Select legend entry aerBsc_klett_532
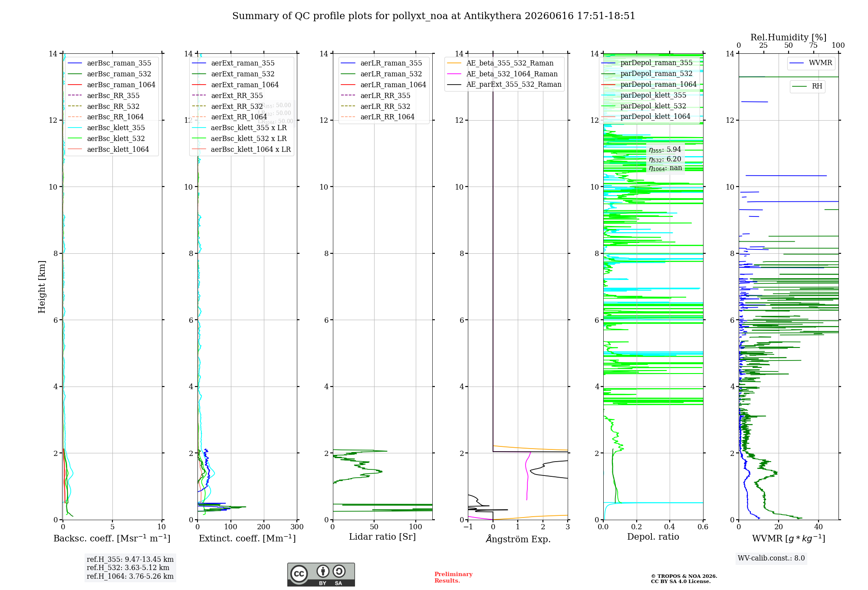This screenshot has height=590, width=868. pos(106,139)
